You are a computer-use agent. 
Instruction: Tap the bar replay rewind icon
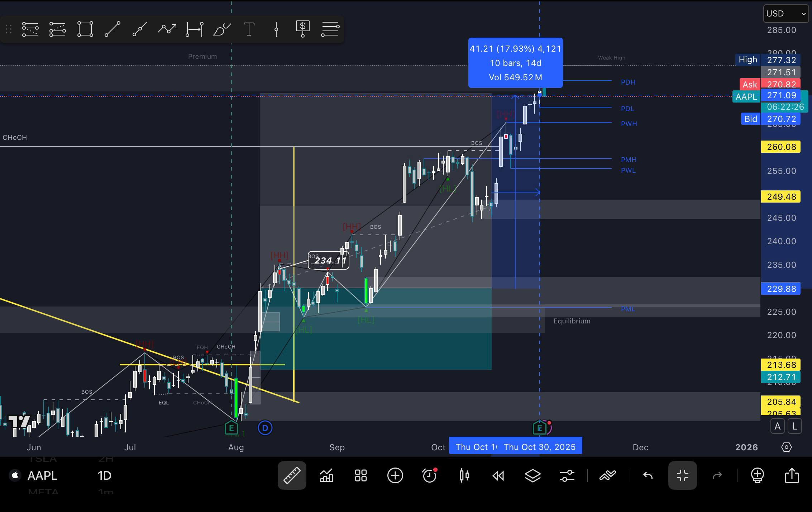pyautogui.click(x=498, y=475)
